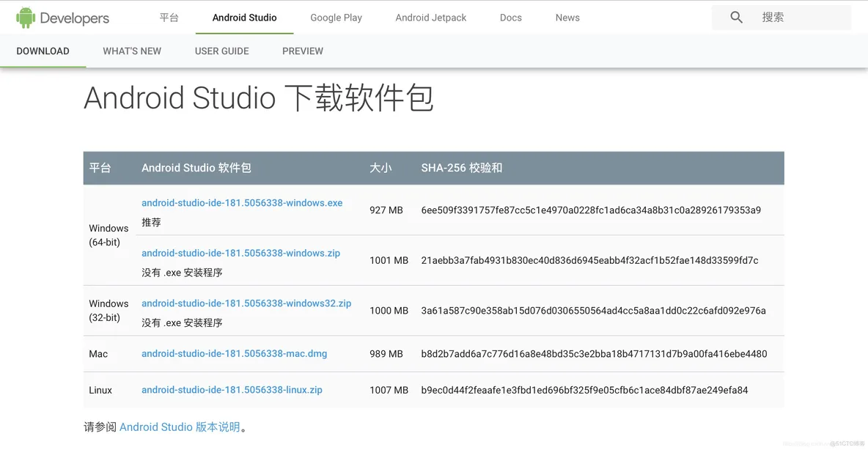Click the checksum starting with 21aebb3a
This screenshot has width=868, height=450.
coord(589,260)
